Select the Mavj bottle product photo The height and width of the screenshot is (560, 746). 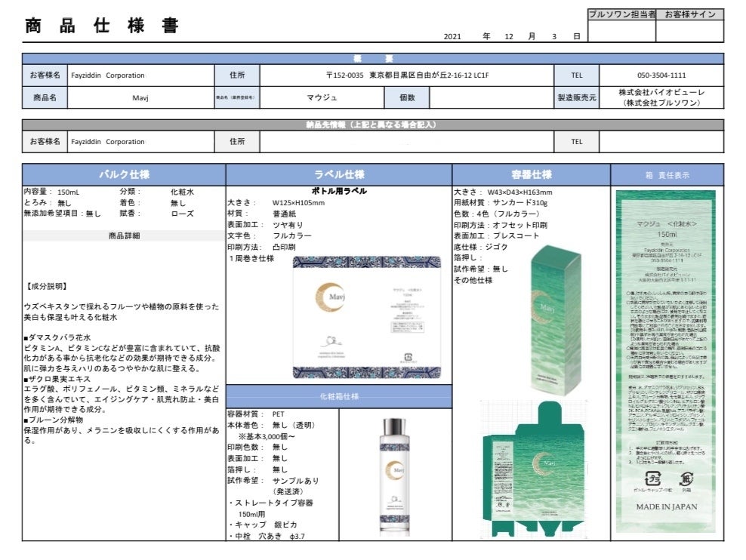[x=395, y=475]
